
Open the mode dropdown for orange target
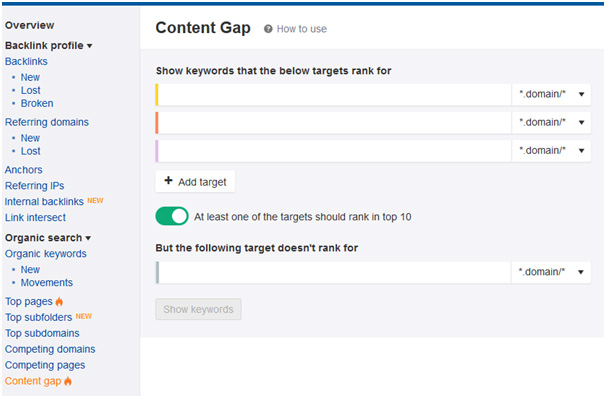[552, 122]
